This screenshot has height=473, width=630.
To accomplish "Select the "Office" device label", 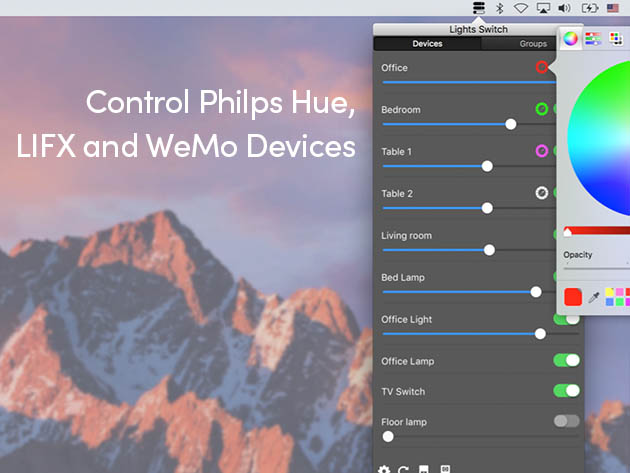I will click(394, 68).
